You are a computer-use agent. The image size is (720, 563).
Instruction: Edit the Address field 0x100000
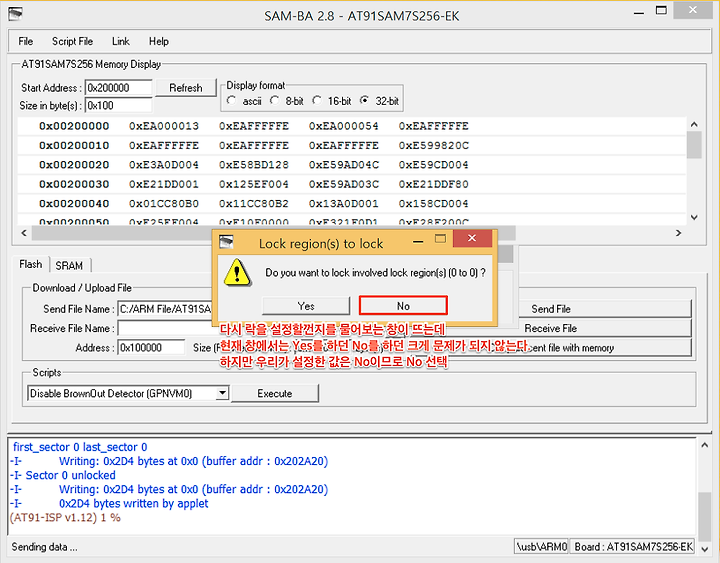coord(152,348)
